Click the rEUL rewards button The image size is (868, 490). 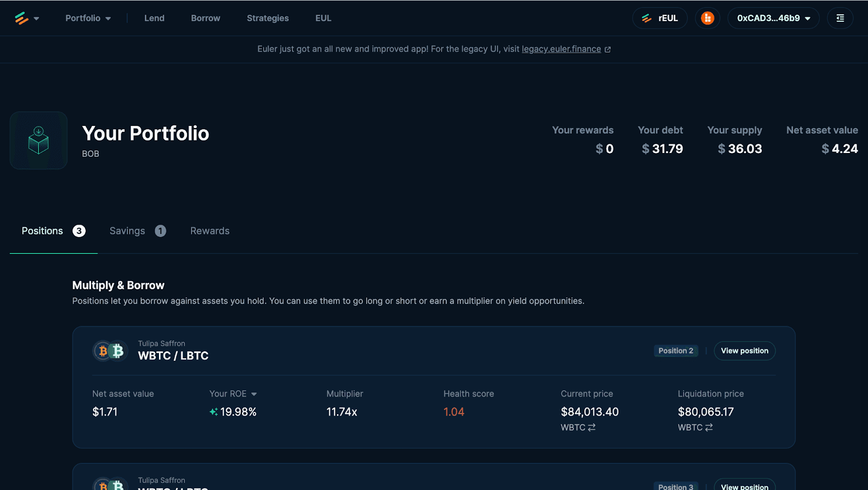[660, 18]
